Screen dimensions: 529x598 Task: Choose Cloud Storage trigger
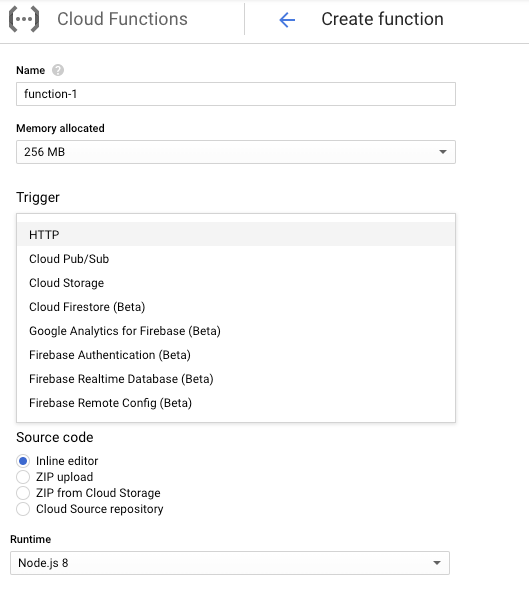click(x=236, y=283)
